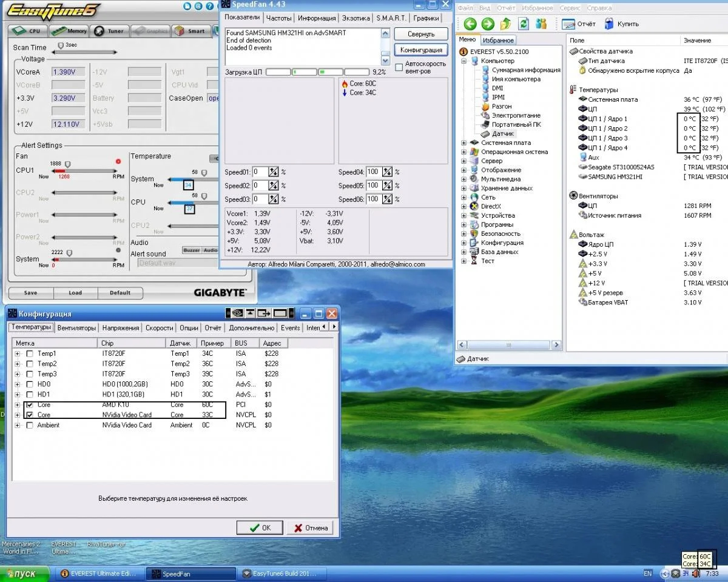
Task: Click the green Back arrow in EVEREST toolbar
Action: click(470, 24)
